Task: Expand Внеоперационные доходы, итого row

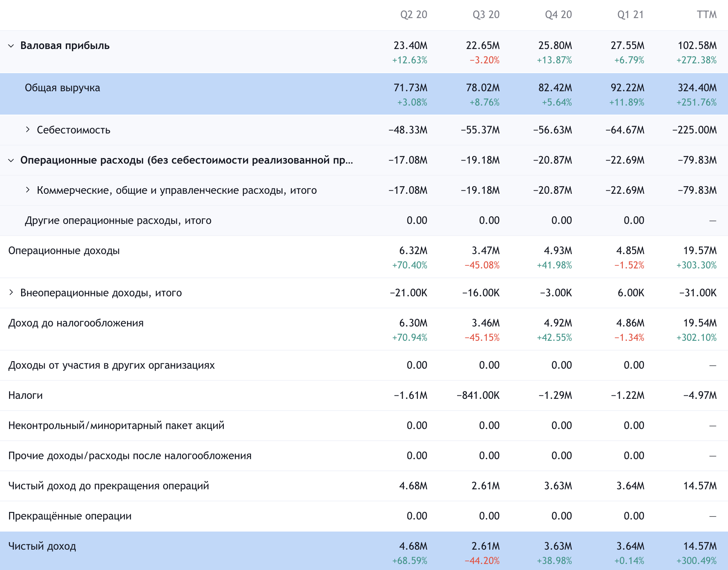Action: tap(11, 293)
